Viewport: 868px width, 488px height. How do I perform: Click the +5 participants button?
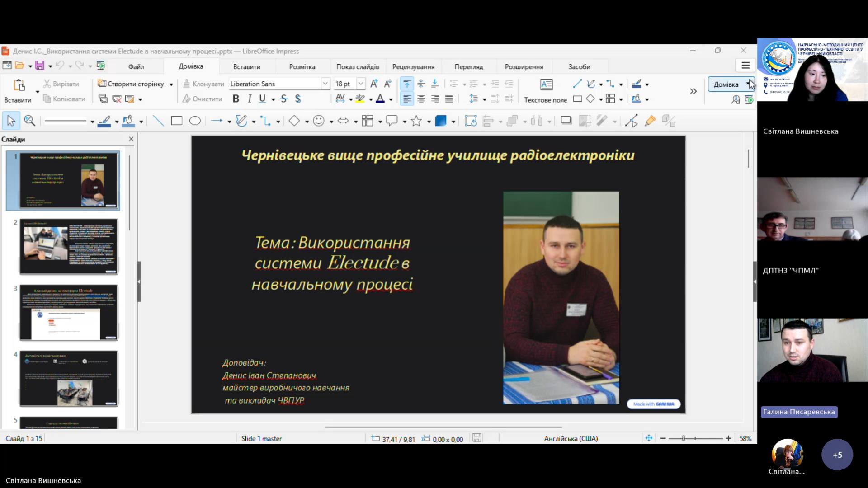click(x=837, y=455)
